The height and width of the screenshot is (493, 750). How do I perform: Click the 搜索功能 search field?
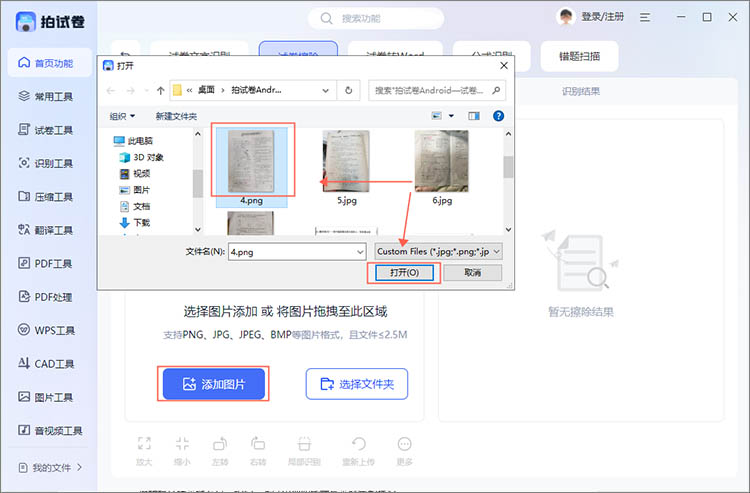[376, 18]
